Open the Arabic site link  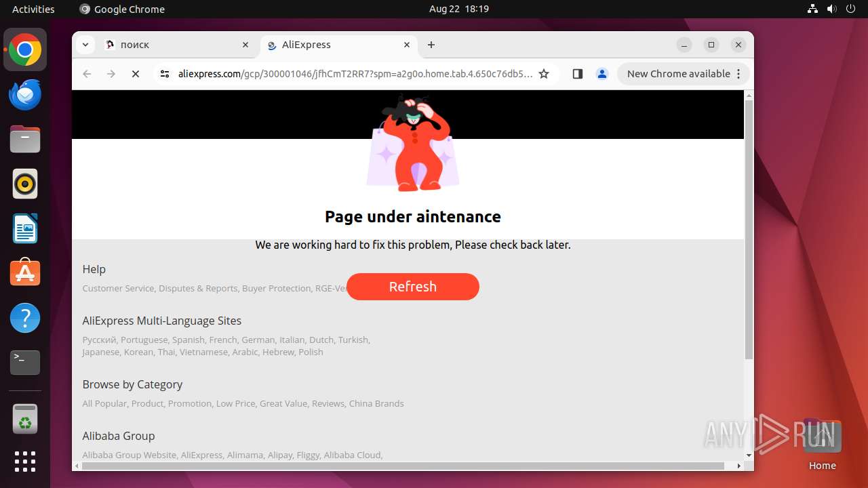pos(245,352)
